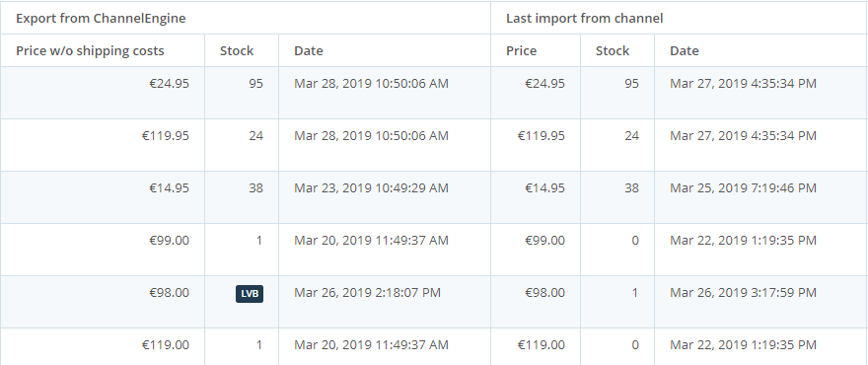This screenshot has height=365, width=868.
Task: Click the export date Mar 23, 2019 10:49:29 AM
Action: tap(371, 188)
